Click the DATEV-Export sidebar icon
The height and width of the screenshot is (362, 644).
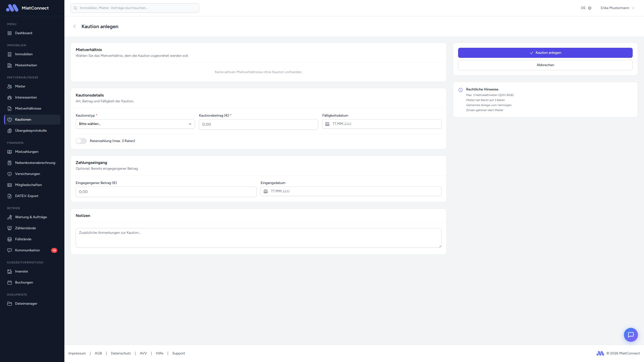10,196
